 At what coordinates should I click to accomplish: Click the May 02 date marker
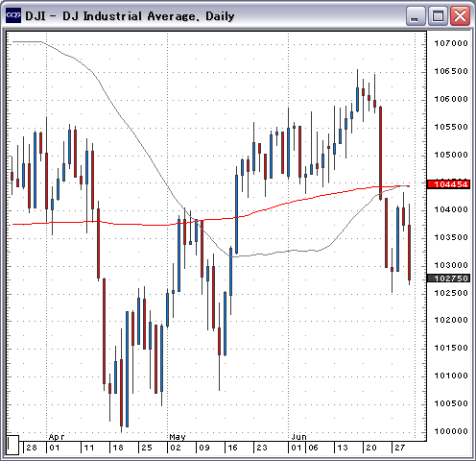pyautogui.click(x=176, y=448)
